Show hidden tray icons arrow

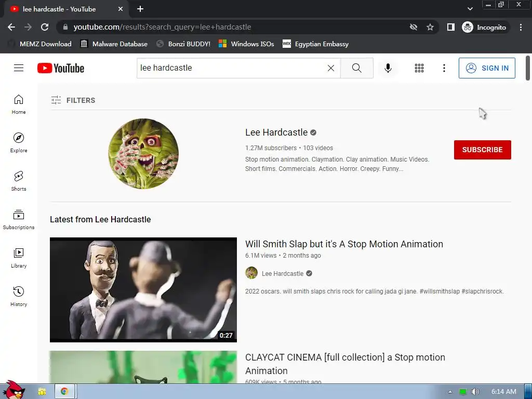click(x=450, y=392)
